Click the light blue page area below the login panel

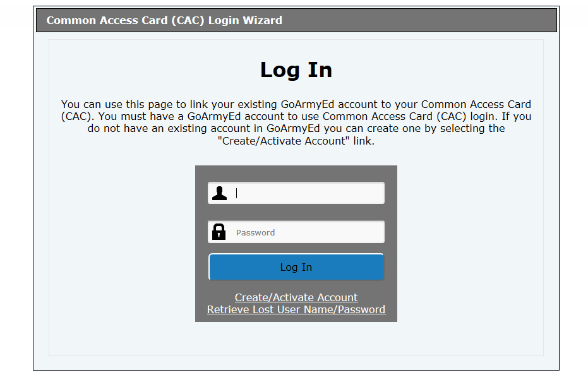(296, 338)
